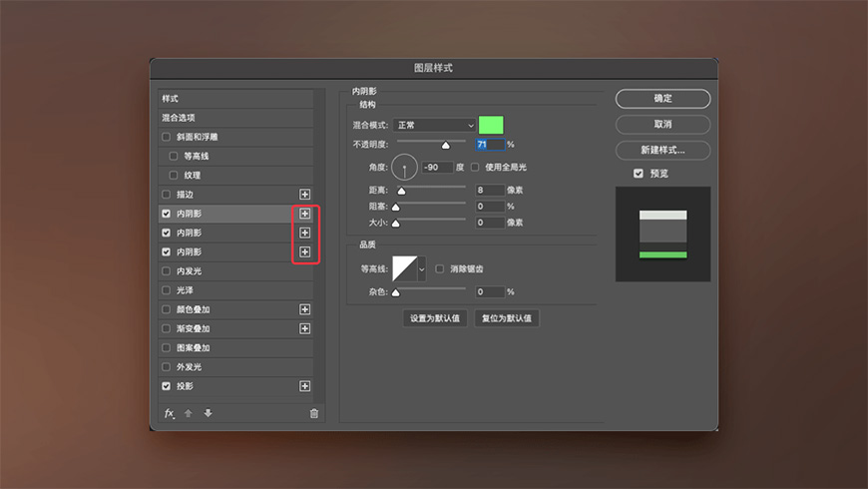Click plus icon on highlighted 内阴影 row
Screen dimensions: 868x489
304,214
